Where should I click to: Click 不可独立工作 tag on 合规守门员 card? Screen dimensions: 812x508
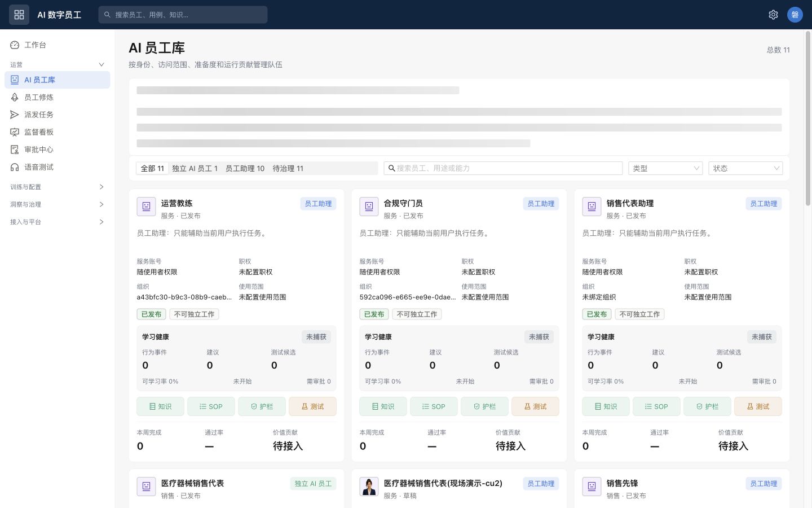(x=417, y=314)
